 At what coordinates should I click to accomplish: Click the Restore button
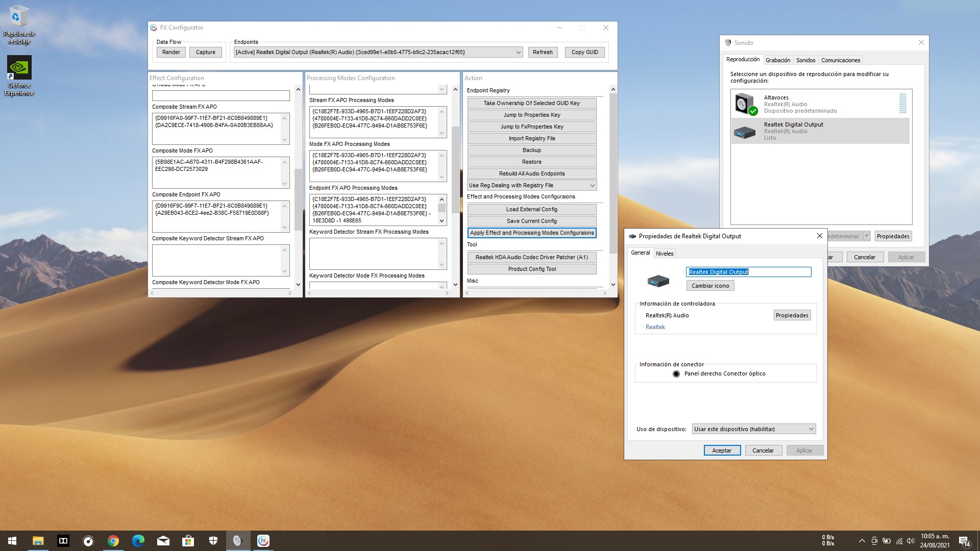(532, 162)
